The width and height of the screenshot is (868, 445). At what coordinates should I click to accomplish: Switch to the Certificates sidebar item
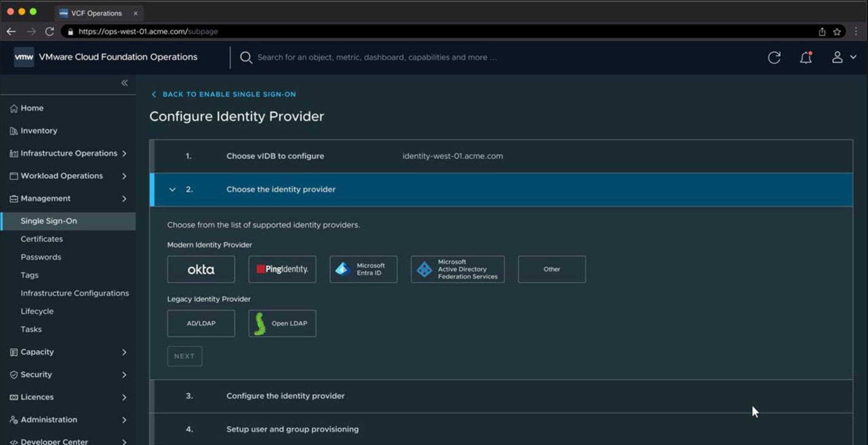click(x=42, y=239)
